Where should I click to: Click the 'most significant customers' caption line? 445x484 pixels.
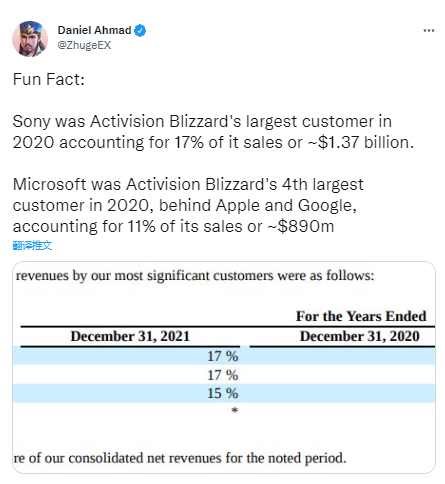point(195,276)
